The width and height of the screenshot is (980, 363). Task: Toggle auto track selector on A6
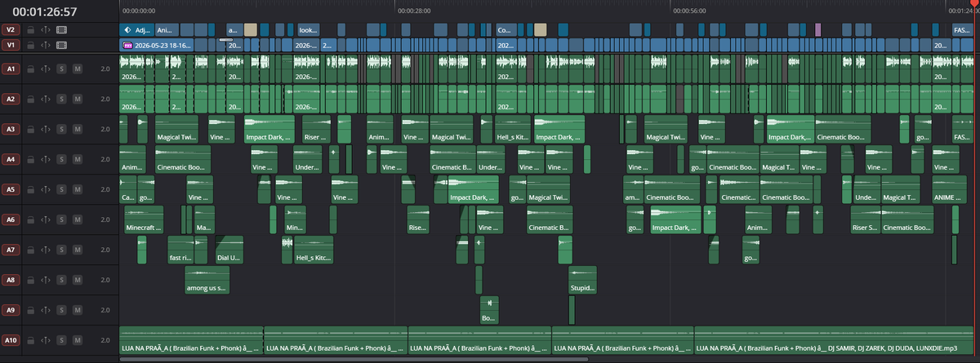click(x=46, y=220)
